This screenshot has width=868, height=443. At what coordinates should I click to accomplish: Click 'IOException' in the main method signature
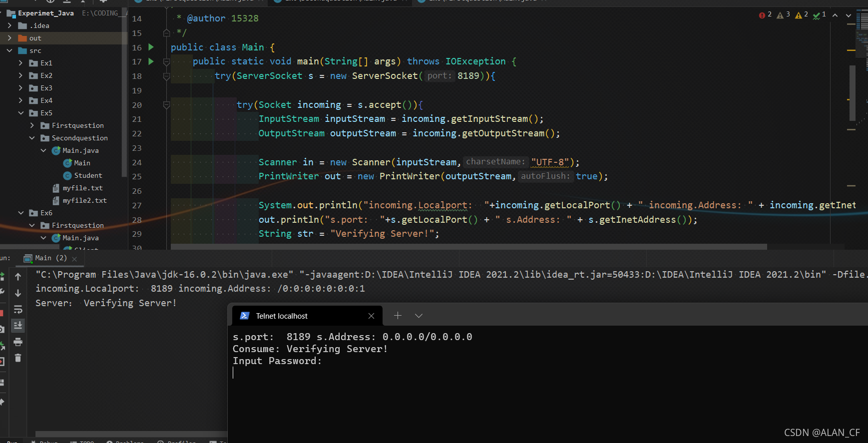(x=475, y=61)
